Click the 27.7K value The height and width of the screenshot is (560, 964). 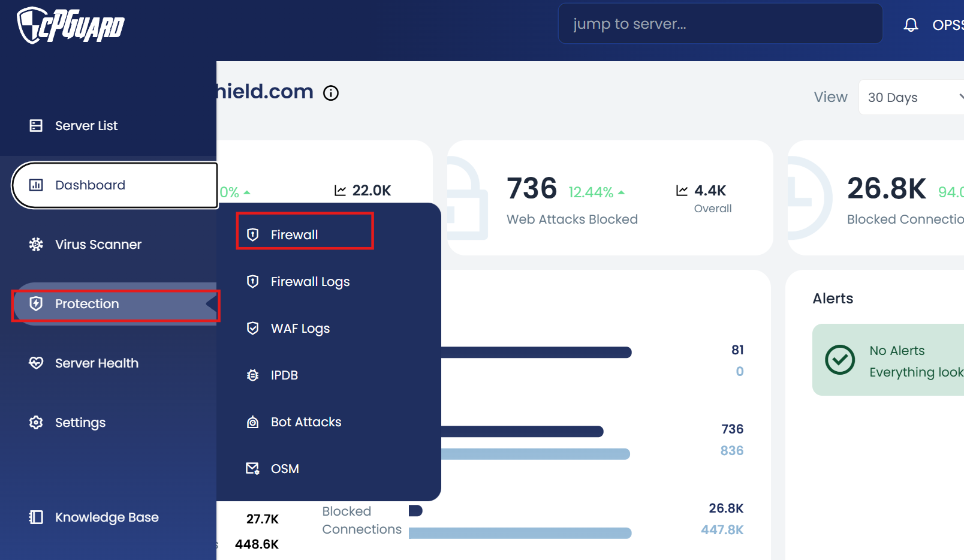263,519
